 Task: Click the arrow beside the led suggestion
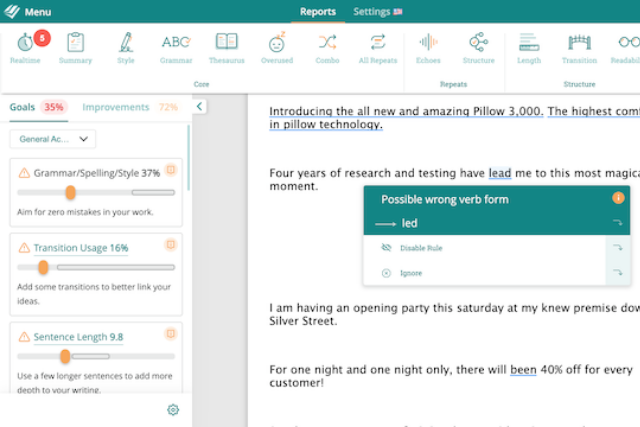618,222
